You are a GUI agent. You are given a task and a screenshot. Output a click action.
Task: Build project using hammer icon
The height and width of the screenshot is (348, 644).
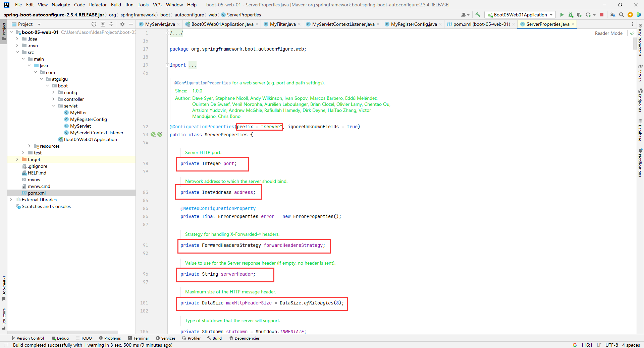(x=478, y=15)
